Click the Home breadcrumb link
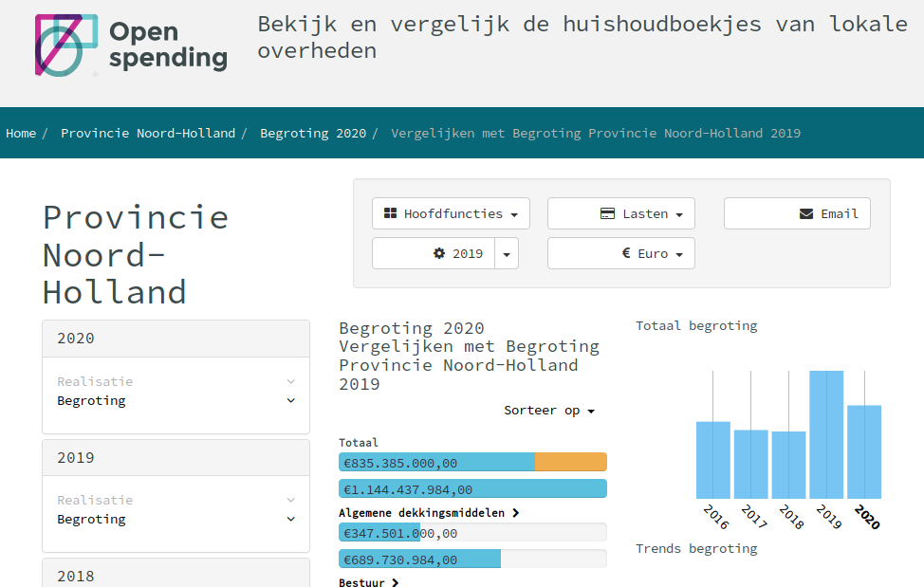The width and height of the screenshot is (924, 587). pos(21,133)
